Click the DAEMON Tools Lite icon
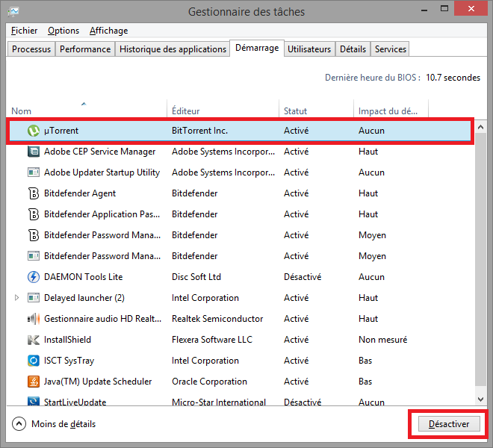Screen dimensions: 493x448 click(34, 277)
